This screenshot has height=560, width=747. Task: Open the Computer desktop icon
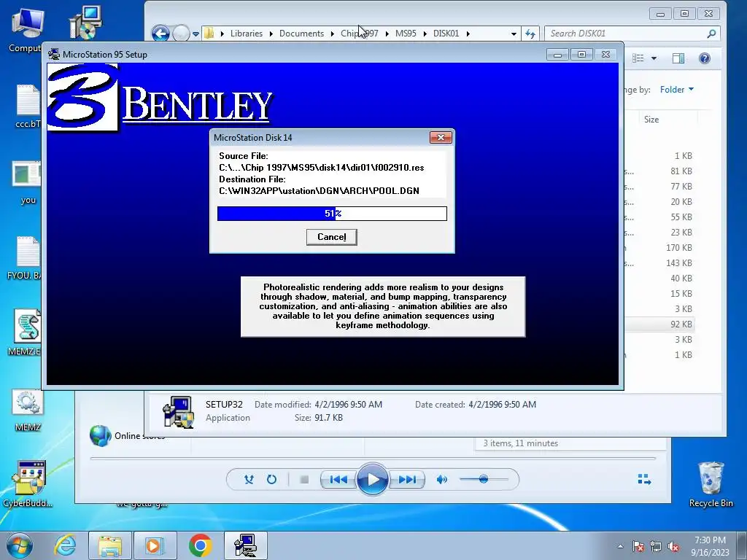(x=26, y=31)
